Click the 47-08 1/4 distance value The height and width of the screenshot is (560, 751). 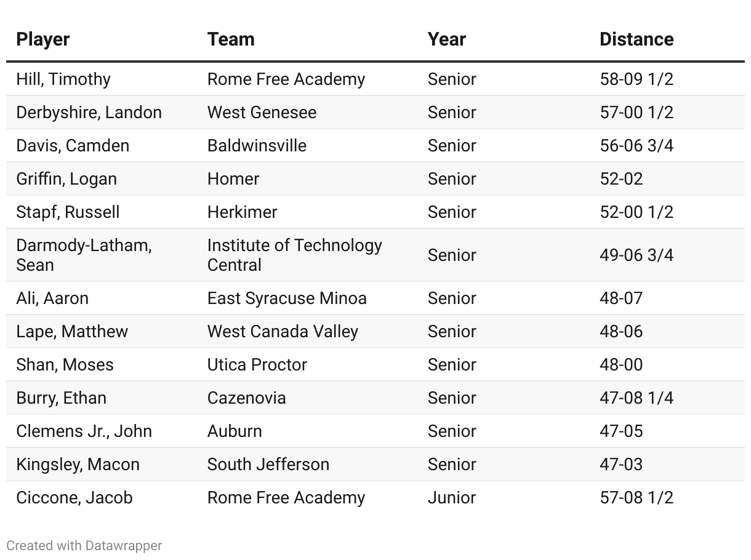click(636, 398)
